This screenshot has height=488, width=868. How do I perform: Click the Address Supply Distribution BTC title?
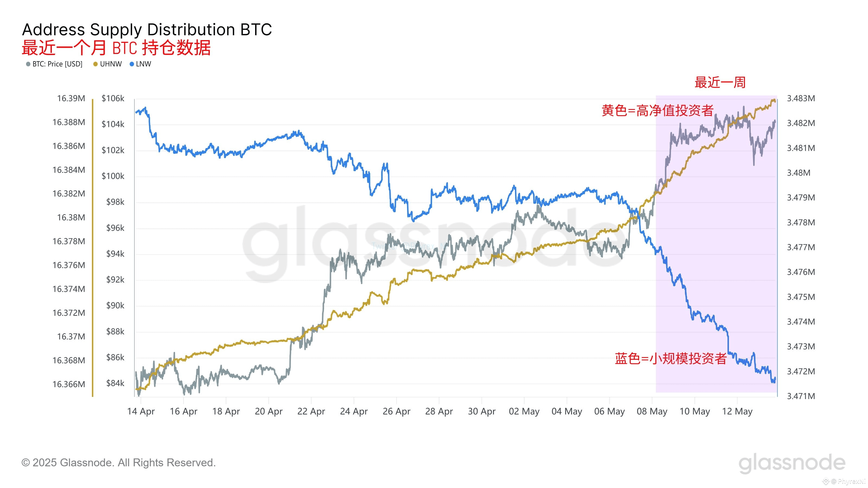coord(147,30)
